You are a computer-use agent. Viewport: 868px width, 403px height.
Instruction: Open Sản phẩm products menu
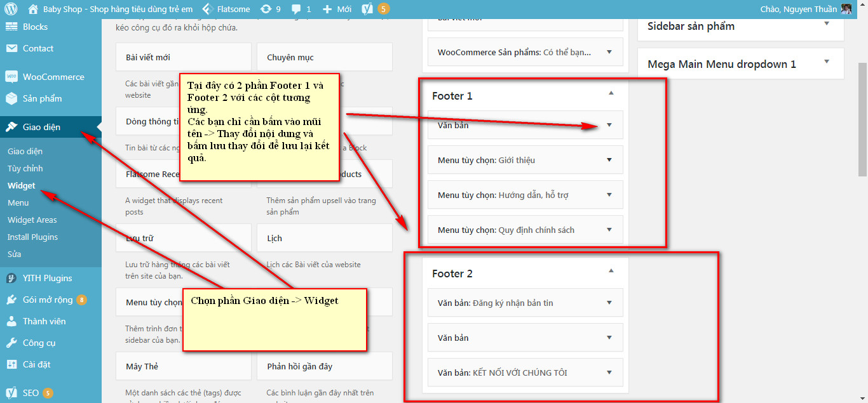(42, 98)
